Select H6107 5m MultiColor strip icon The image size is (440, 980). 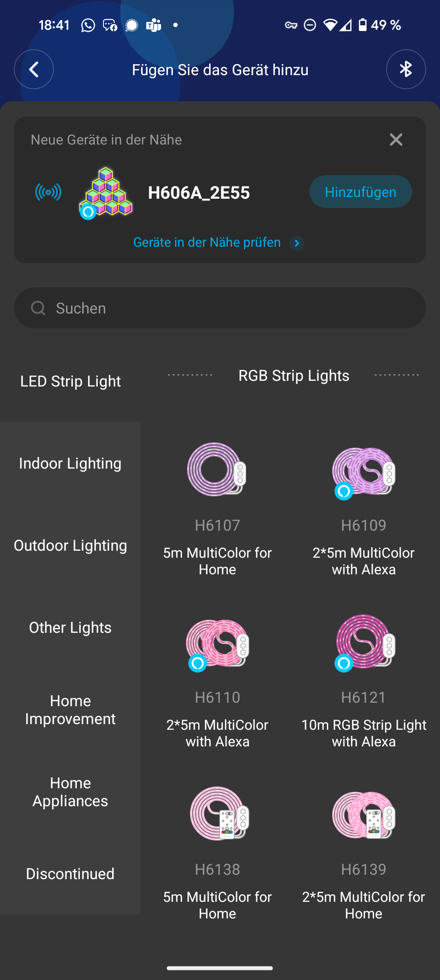point(217,469)
